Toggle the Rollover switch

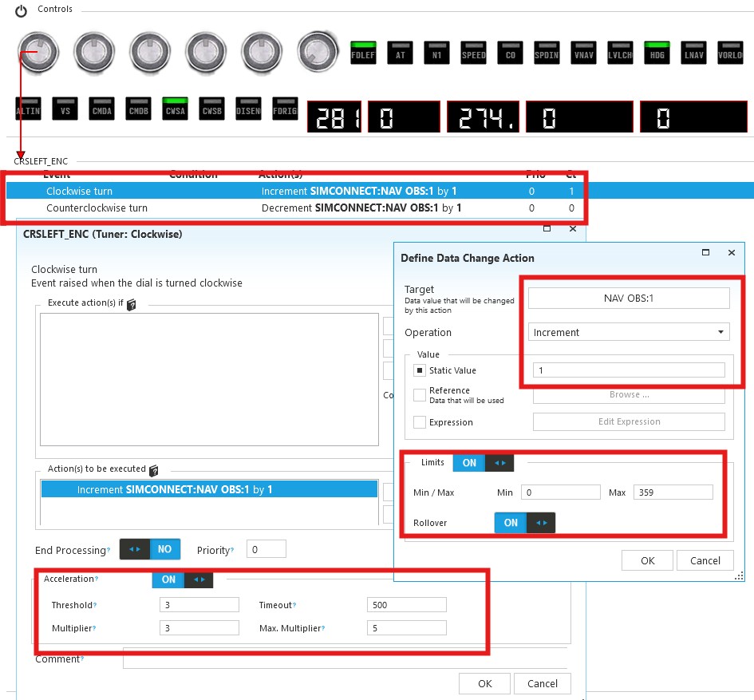(524, 523)
